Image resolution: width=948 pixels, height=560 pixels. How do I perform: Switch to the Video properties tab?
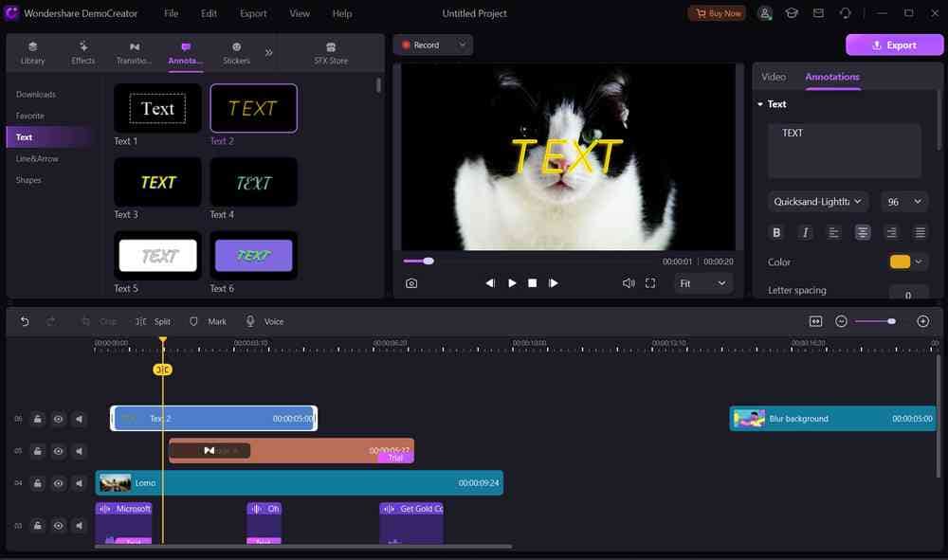coord(774,77)
